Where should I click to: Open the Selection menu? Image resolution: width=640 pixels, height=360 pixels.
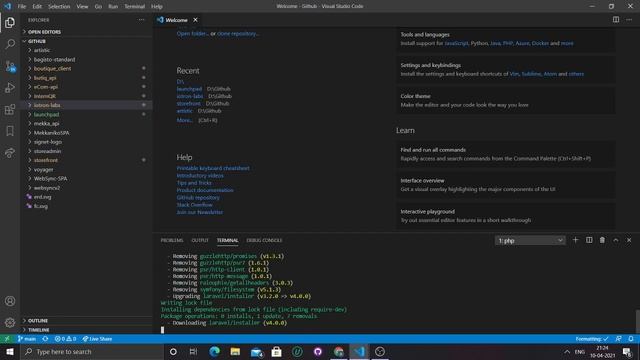click(59, 7)
